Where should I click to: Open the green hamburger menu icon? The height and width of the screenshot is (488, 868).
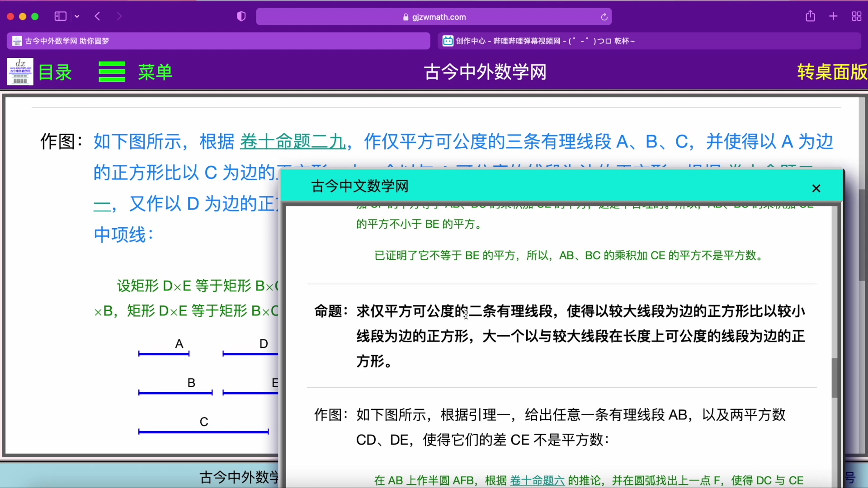click(x=112, y=71)
